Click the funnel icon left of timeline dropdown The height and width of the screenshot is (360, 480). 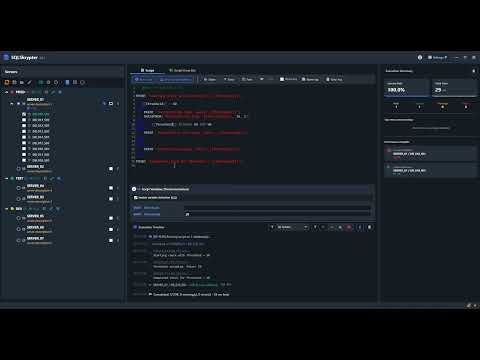click(272, 227)
